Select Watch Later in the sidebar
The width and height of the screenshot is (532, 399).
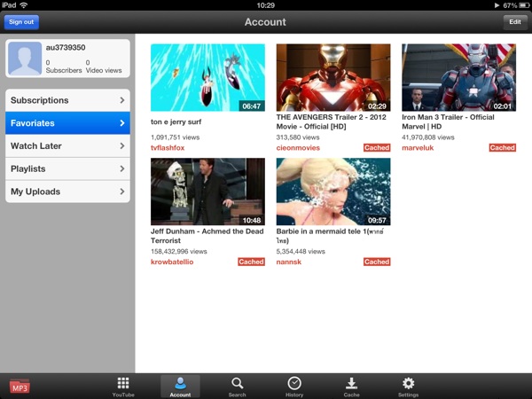point(67,146)
